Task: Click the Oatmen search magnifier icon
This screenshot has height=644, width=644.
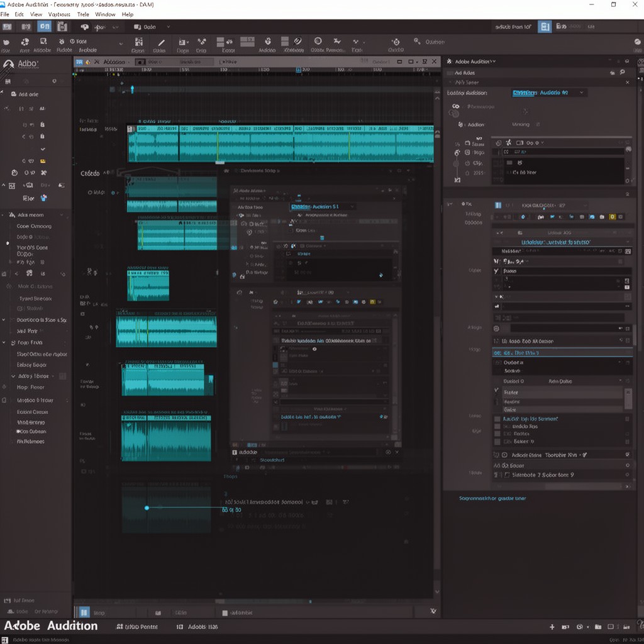Action: [418, 41]
